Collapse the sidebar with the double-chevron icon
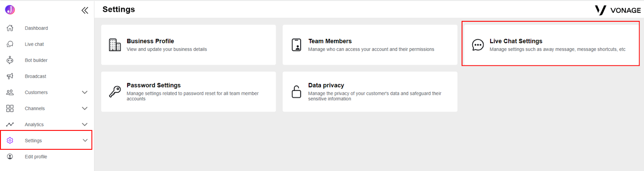Screen dimensions: 644x171 (x=85, y=10)
